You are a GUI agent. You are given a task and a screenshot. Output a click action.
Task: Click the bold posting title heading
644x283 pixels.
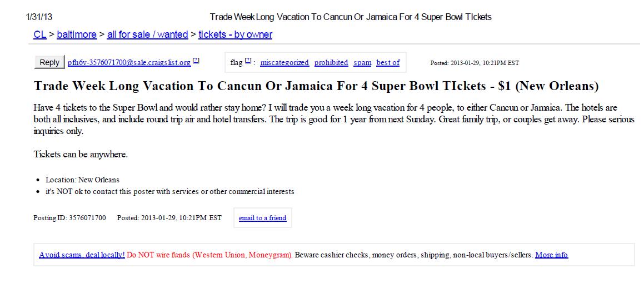coord(316,87)
